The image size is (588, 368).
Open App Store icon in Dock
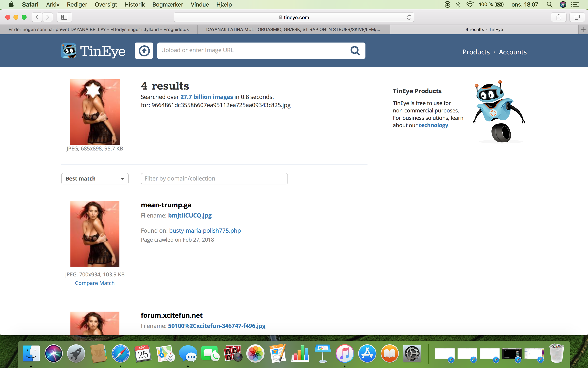(x=367, y=353)
